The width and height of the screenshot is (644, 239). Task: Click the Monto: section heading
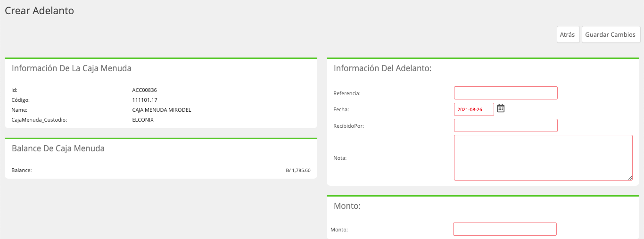[347, 206]
